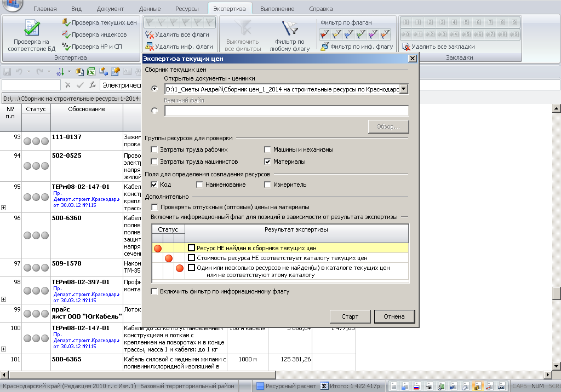This screenshot has height=392, width=561.
Task: Click the Excel export icon
Action: [91, 72]
